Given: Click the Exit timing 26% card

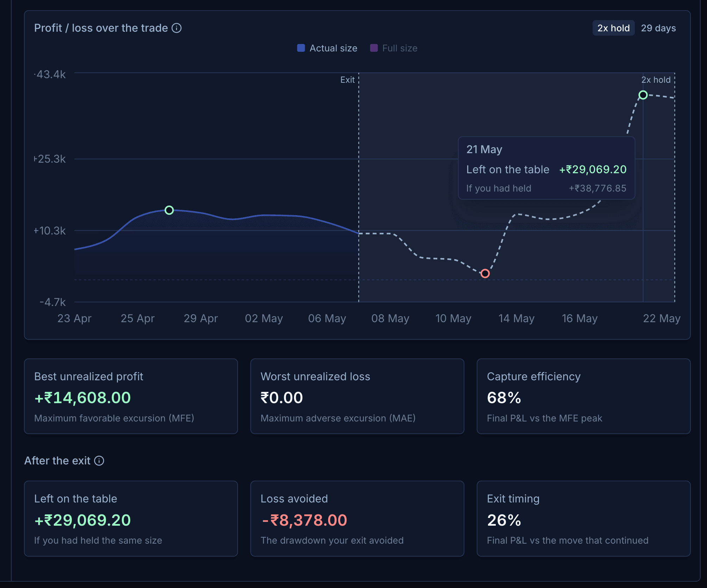Looking at the screenshot, I should pos(583,519).
